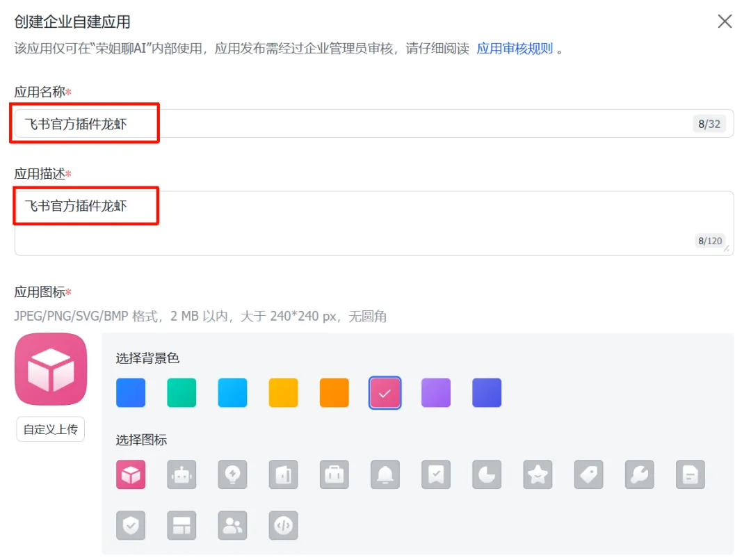Pick the bookmark check icon
The image size is (751, 560).
coord(436,474)
